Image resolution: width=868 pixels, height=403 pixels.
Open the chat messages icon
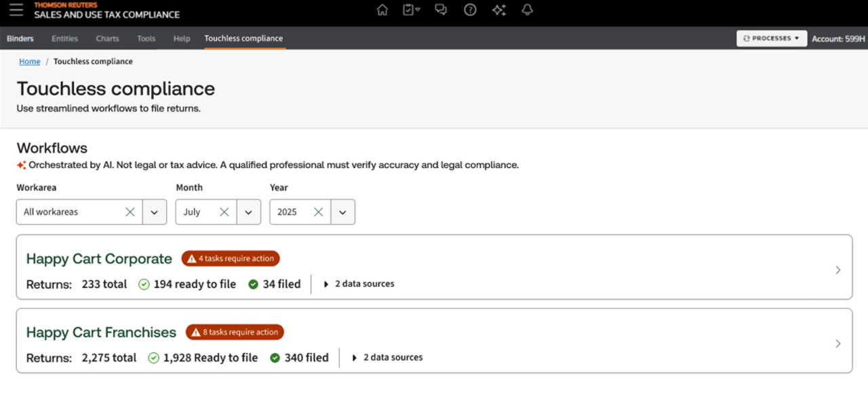pos(441,9)
